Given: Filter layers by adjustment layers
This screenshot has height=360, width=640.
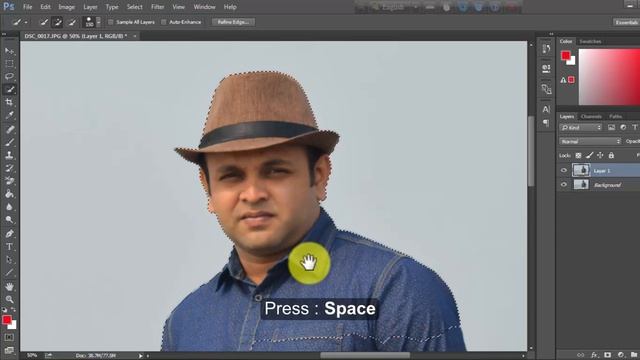Looking at the screenshot, I should (623, 128).
